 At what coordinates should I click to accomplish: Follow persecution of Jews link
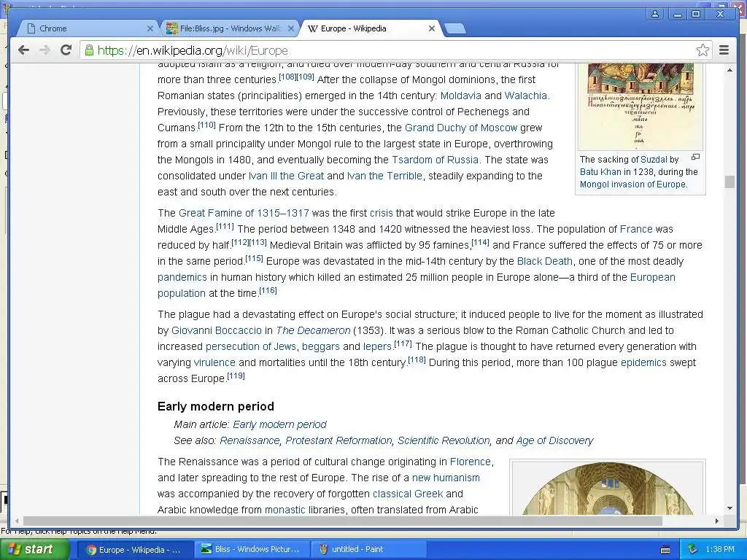(x=251, y=346)
